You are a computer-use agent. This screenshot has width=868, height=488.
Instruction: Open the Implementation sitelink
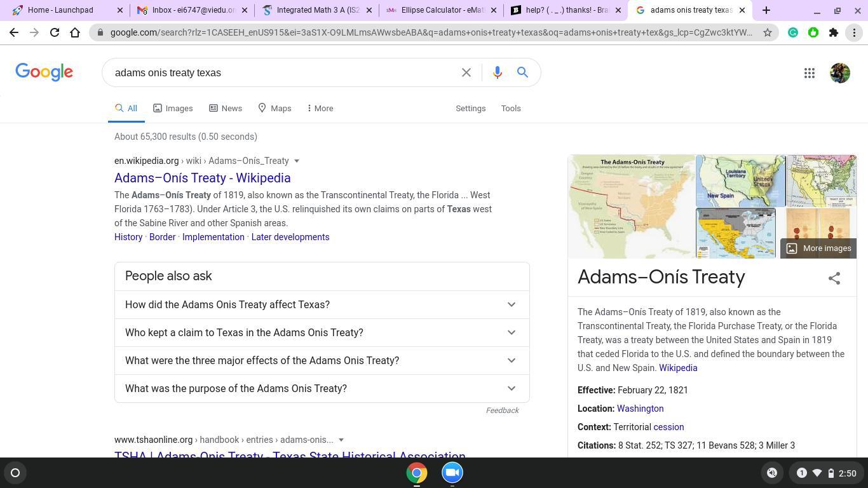tap(214, 237)
